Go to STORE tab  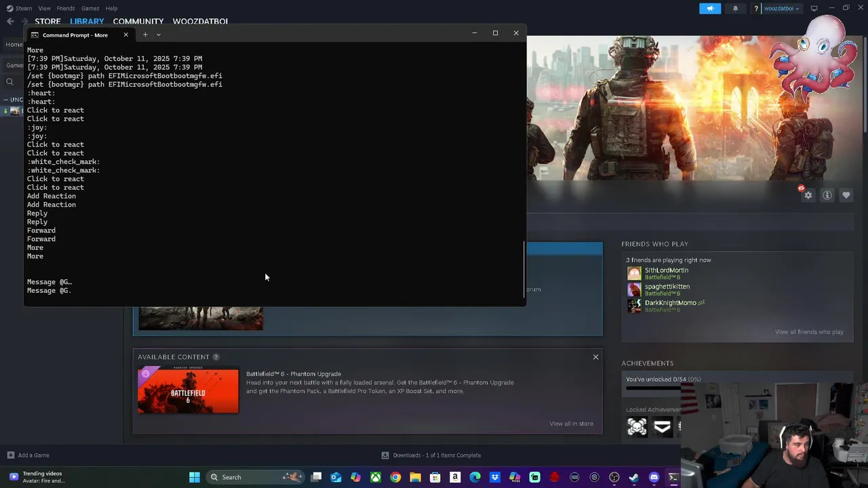pyautogui.click(x=47, y=22)
